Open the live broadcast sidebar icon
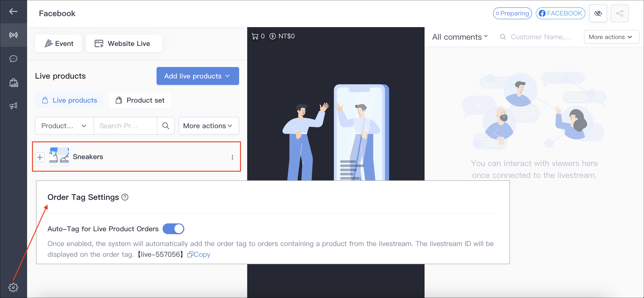The image size is (644, 298). 13,35
